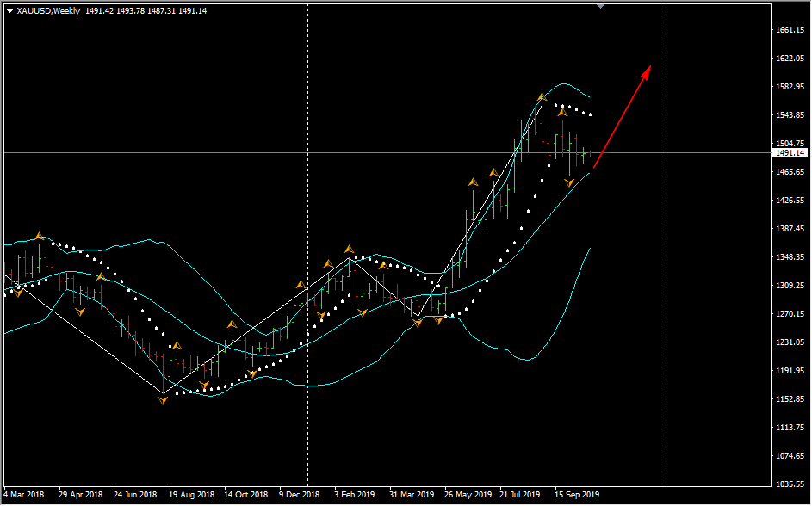Image resolution: width=812 pixels, height=506 pixels.
Task: Click the 1582.95 price axis label
Action: (790, 86)
